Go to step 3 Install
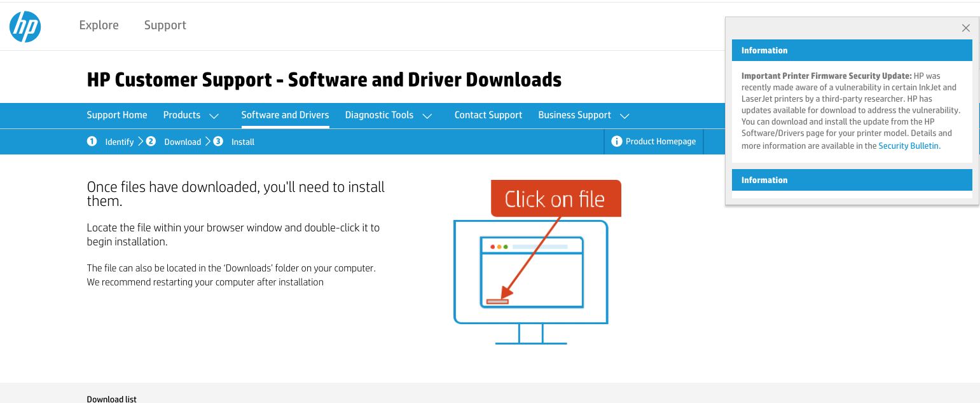Viewport: 980px width, 403px height. pyautogui.click(x=234, y=142)
